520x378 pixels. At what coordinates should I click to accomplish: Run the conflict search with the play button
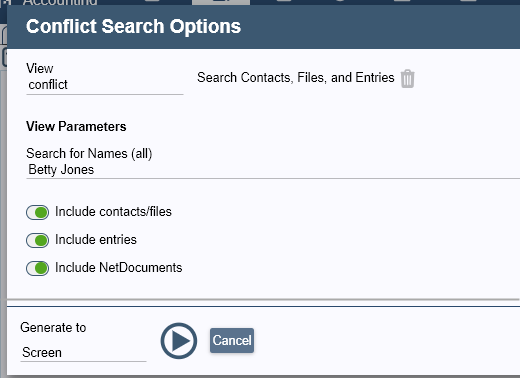179,341
